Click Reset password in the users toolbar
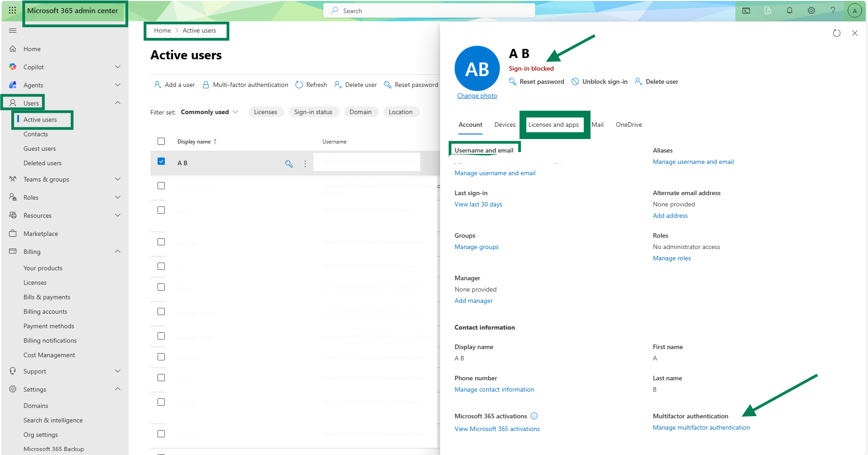The image size is (868, 455). point(411,85)
